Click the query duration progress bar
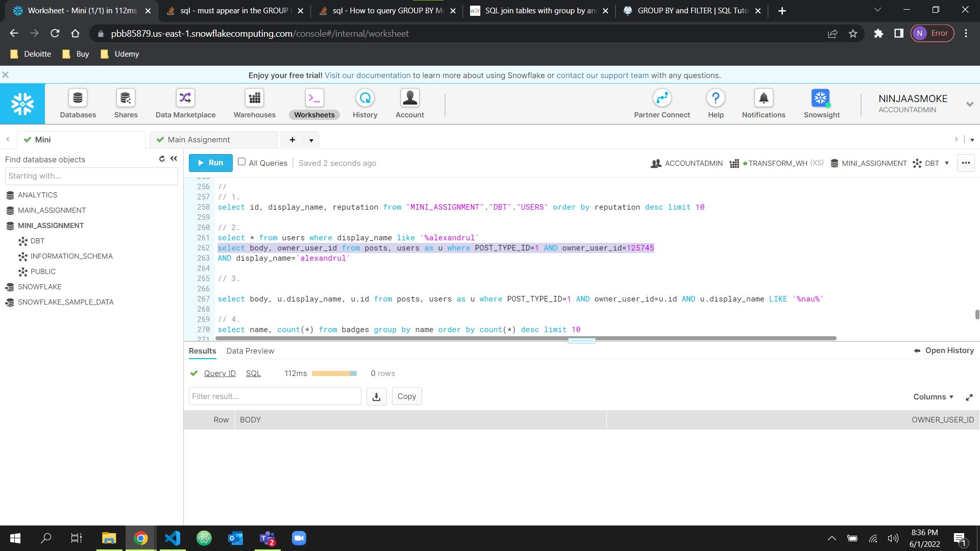 click(335, 373)
